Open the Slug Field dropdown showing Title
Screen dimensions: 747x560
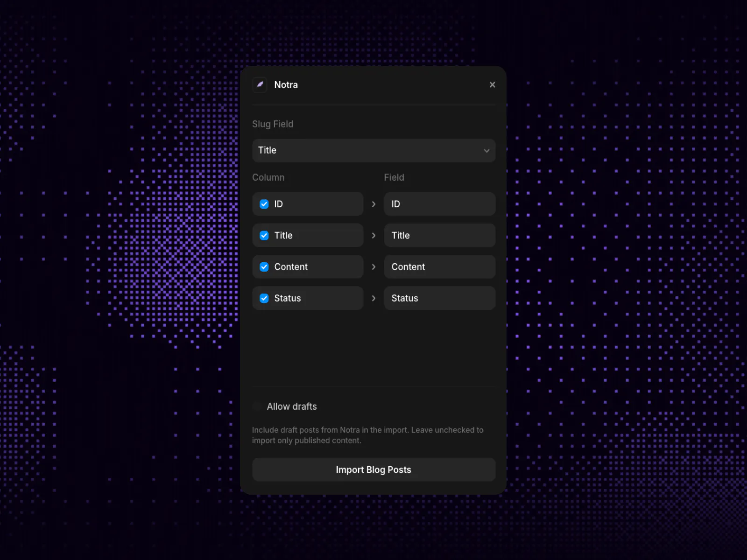point(373,150)
